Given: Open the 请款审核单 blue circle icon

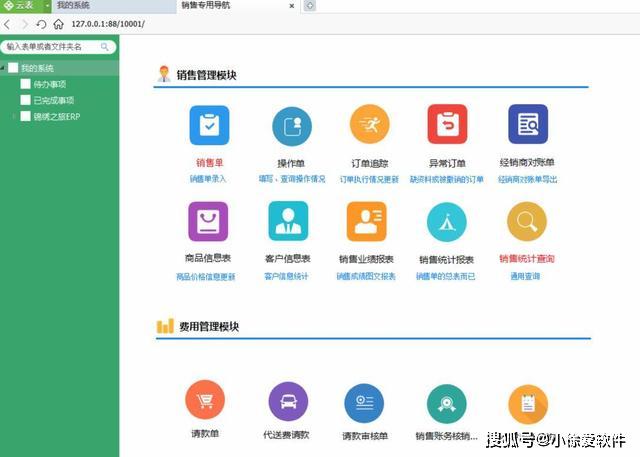Looking at the screenshot, I should click(x=364, y=403).
